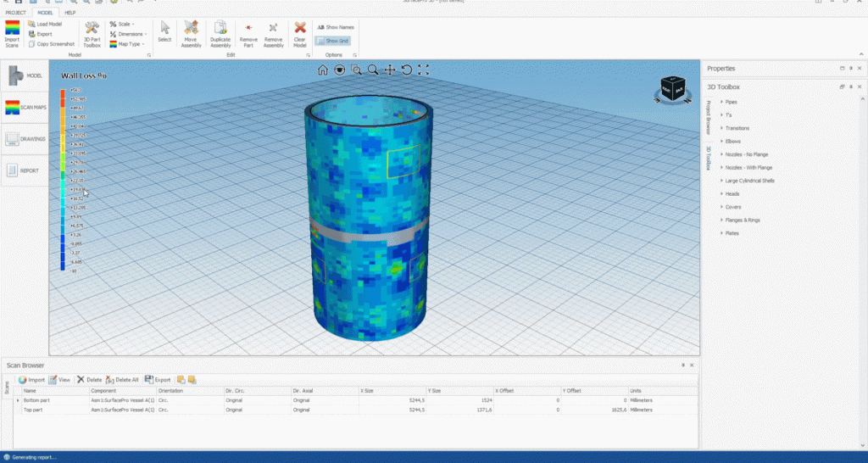
Task: Reset viewport with the home view icon
Action: coord(323,70)
